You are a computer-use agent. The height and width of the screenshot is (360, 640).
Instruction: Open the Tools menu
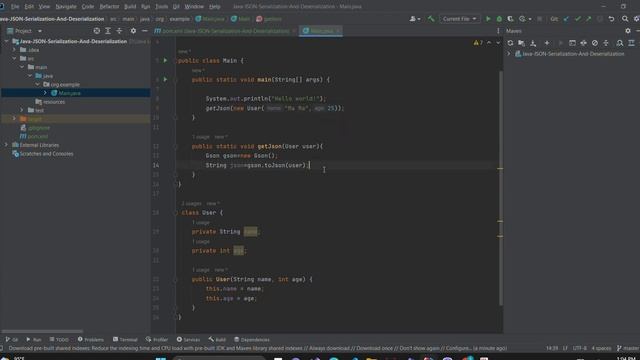(161, 7)
